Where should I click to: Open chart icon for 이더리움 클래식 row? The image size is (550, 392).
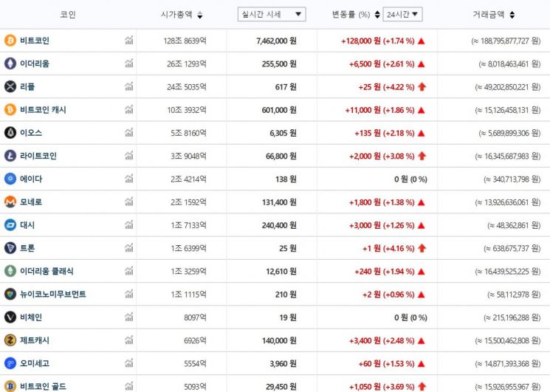click(129, 271)
